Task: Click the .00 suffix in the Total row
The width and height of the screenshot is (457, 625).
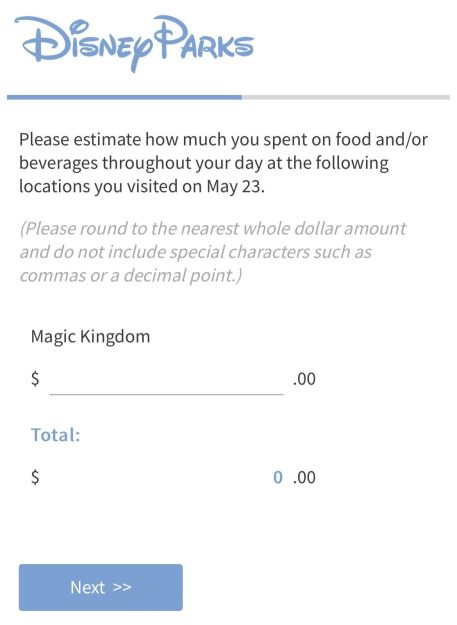Action: (304, 478)
